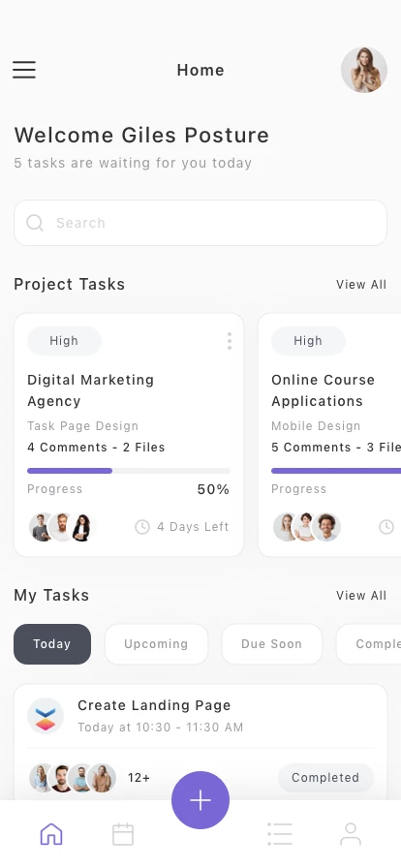Viewport: 401px width, 868px height.
Task: Open the profile person icon
Action: (x=351, y=834)
